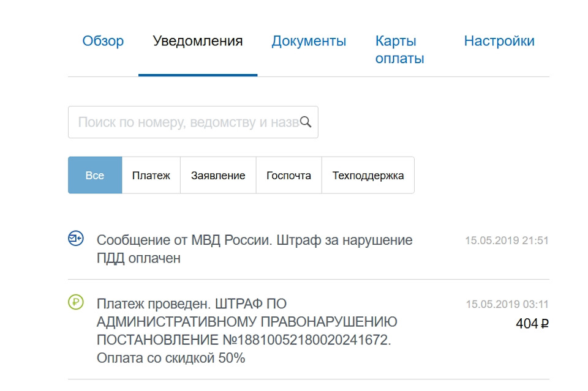Click the ruble payment icon for штраф payment

pos(75,302)
